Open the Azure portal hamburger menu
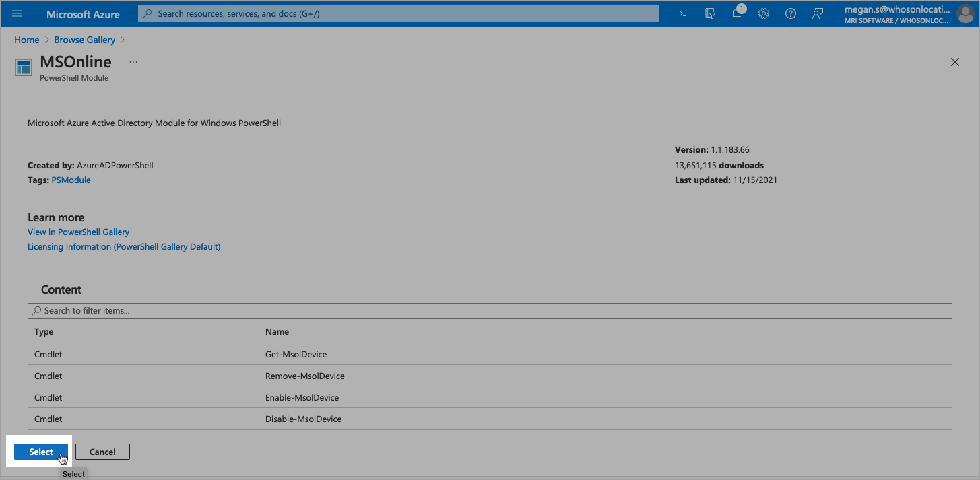This screenshot has width=980, height=480. pyautogui.click(x=17, y=13)
